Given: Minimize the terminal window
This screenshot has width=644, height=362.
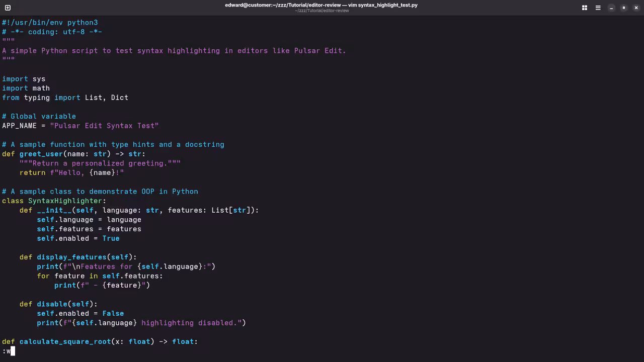Looking at the screenshot, I should coord(611,8).
